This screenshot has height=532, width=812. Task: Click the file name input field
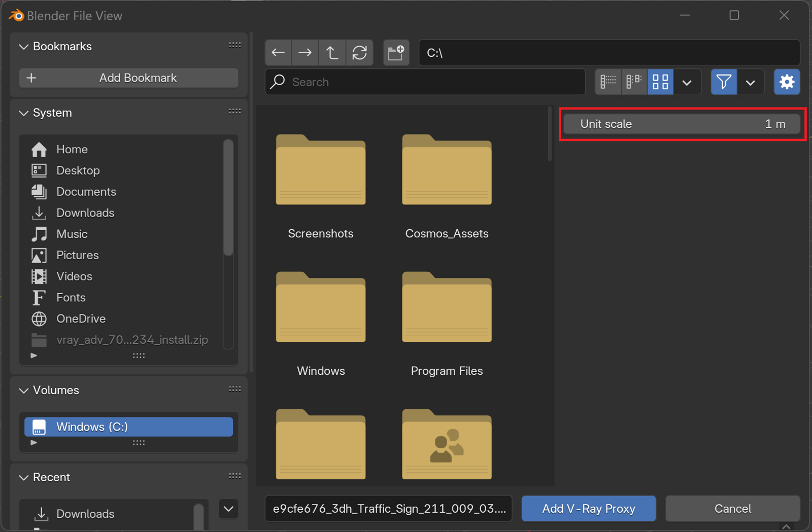click(389, 509)
